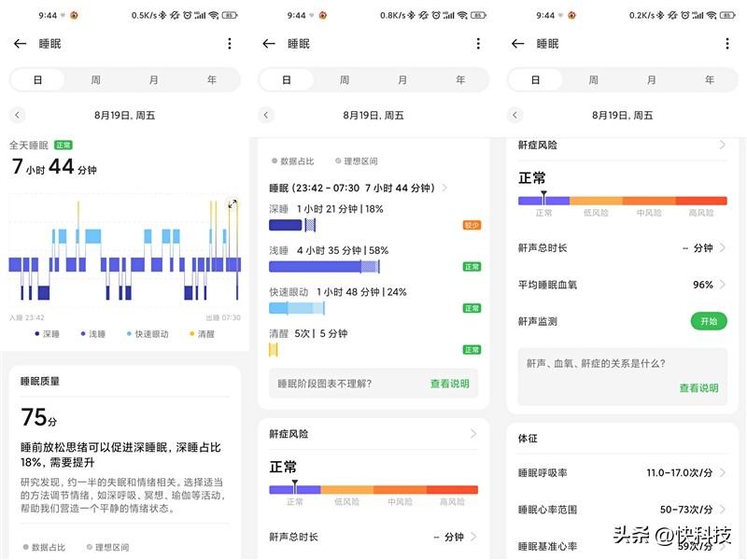This screenshot has width=747, height=560.
Task: Tap back arrow on the rightmost sleep screen
Action: [517, 44]
